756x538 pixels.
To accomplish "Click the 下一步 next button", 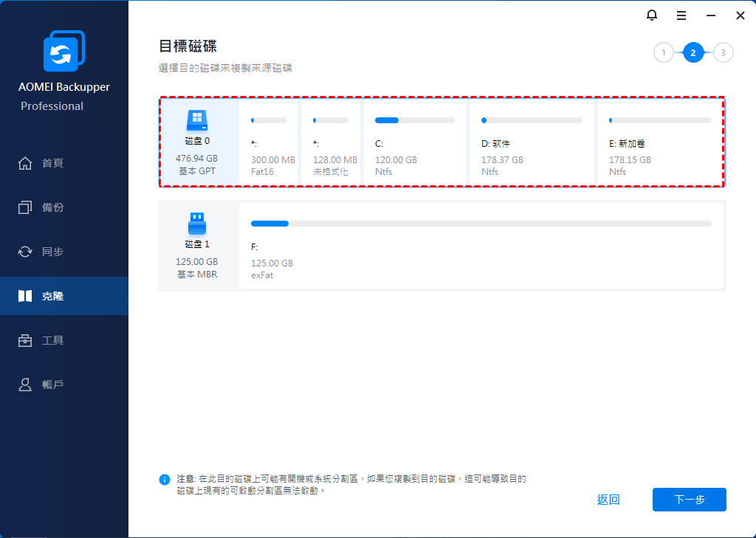I will pos(690,500).
